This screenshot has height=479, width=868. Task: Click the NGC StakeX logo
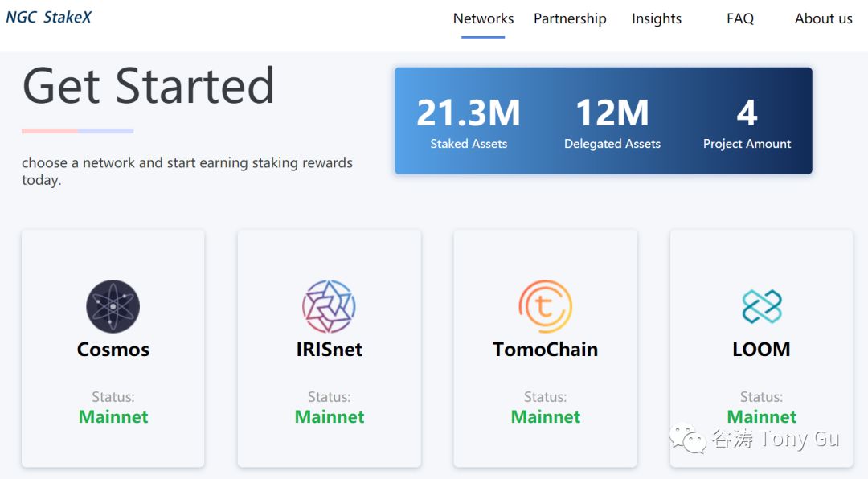49,17
